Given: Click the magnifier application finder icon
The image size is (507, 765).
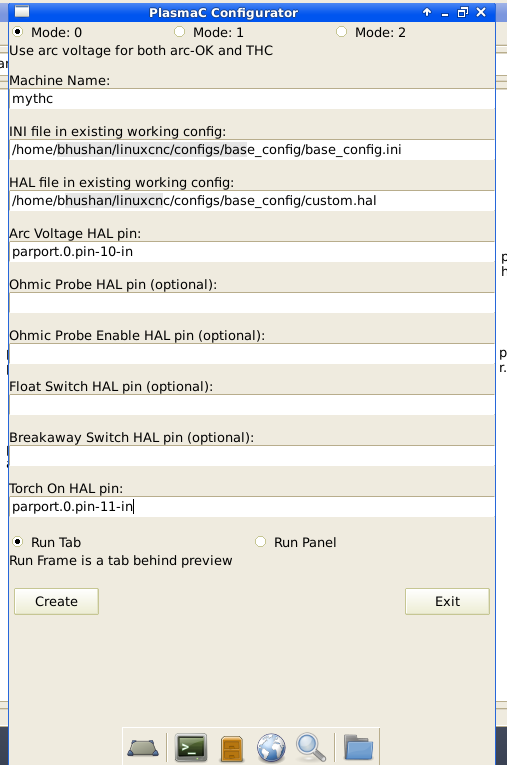Looking at the screenshot, I should [311, 747].
